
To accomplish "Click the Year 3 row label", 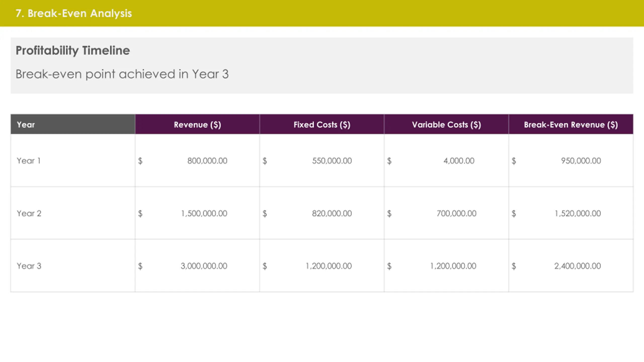I will [x=29, y=266].
